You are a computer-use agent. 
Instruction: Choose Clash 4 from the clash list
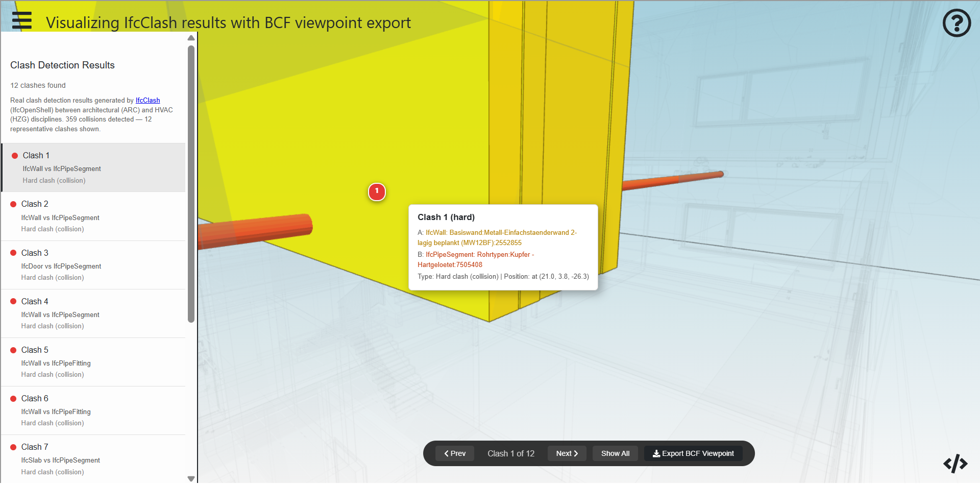pos(93,313)
